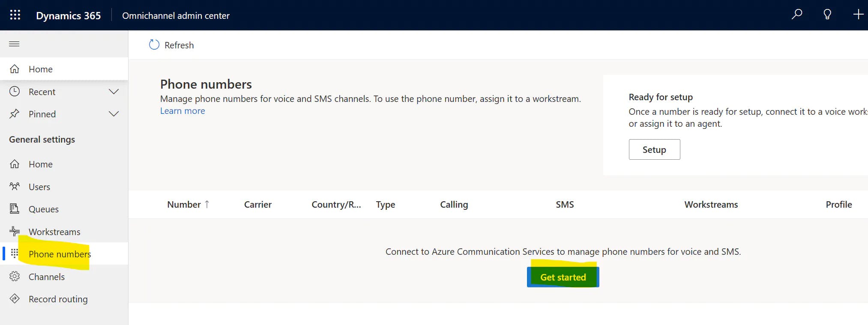
Task: Select Phone numbers in the sidebar
Action: [64, 254]
